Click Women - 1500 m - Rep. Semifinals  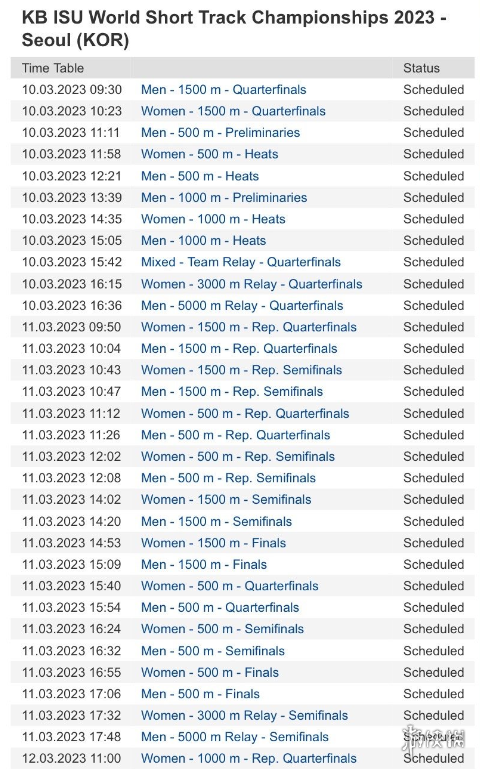[x=242, y=370]
